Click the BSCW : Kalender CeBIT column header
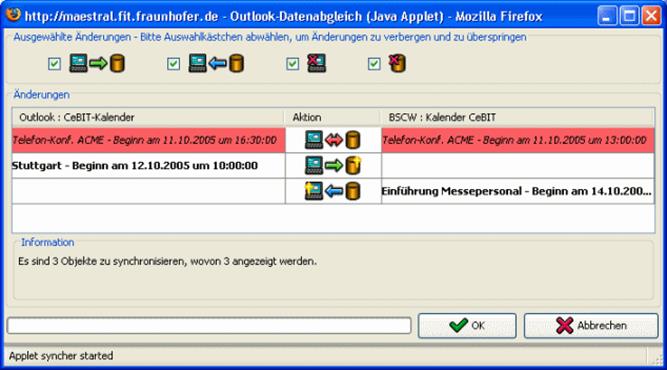This screenshot has height=370, width=667. click(x=517, y=117)
